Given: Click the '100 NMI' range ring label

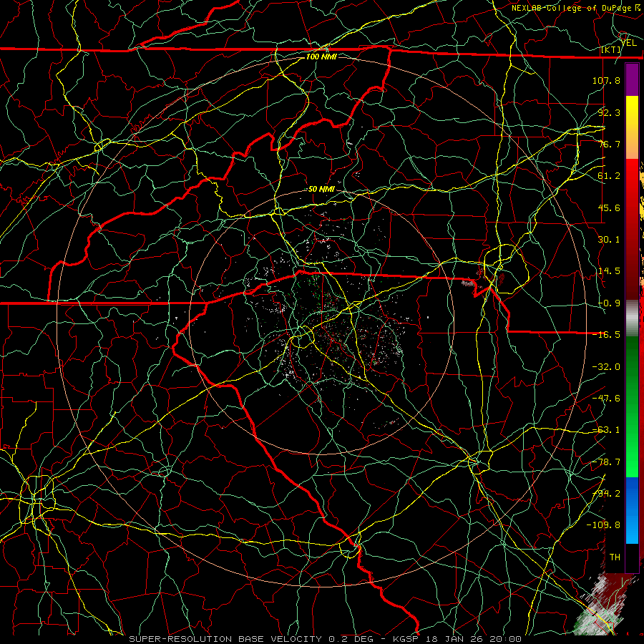Looking at the screenshot, I should (x=321, y=57).
